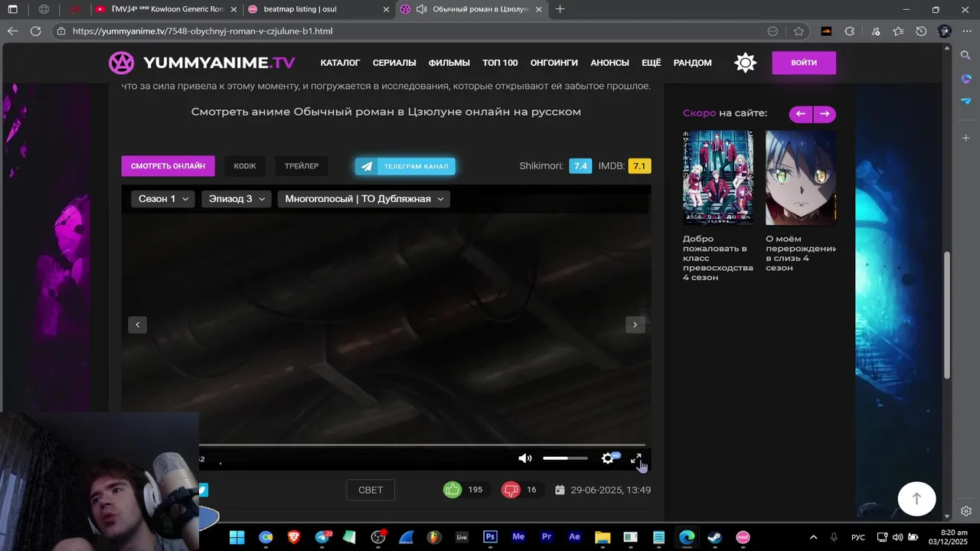The width and height of the screenshot is (980, 551).
Task: Open After Effects from the taskbar
Action: [x=574, y=537]
